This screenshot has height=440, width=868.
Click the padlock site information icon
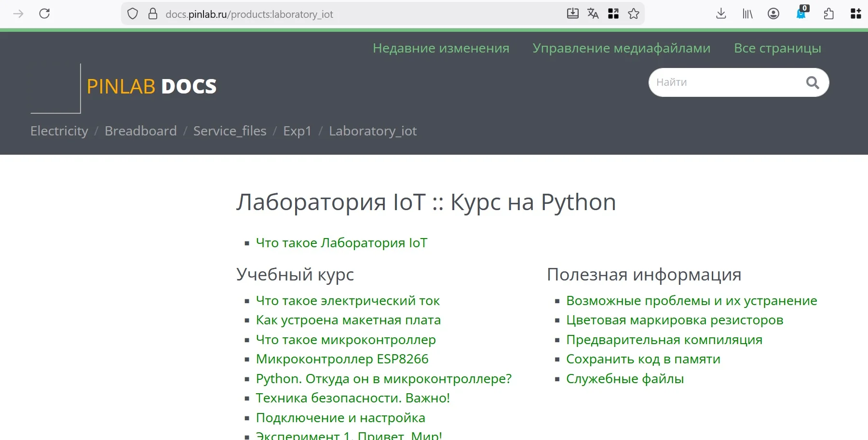(x=153, y=14)
